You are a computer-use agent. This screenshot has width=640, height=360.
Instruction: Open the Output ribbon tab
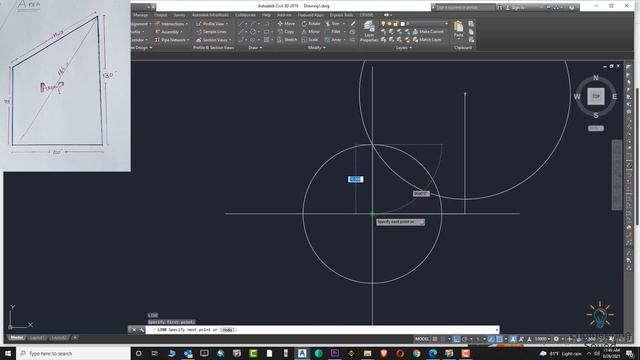click(160, 15)
